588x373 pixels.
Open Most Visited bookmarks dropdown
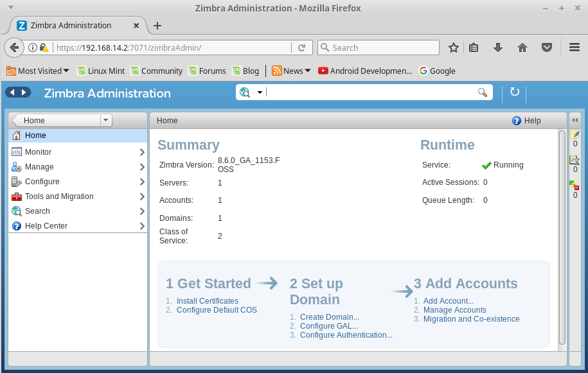click(38, 71)
